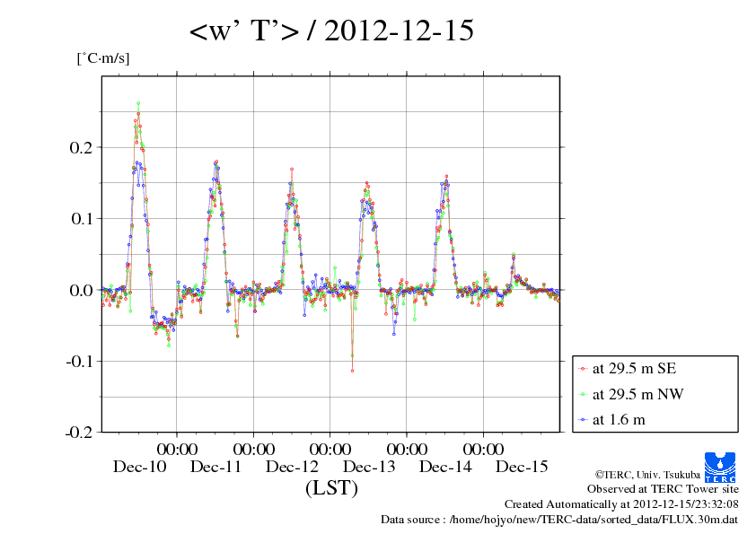
Task: Click the blue marker for 1.6 m
Action: (584, 419)
